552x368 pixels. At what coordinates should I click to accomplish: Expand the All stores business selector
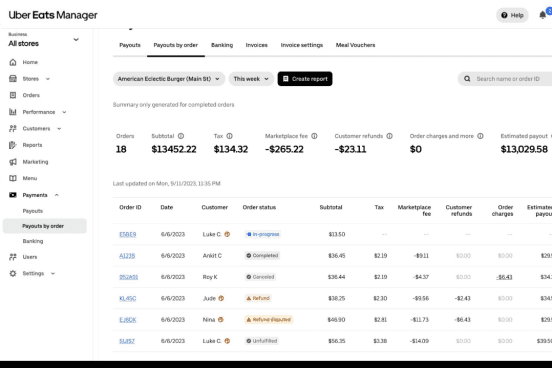point(76,39)
